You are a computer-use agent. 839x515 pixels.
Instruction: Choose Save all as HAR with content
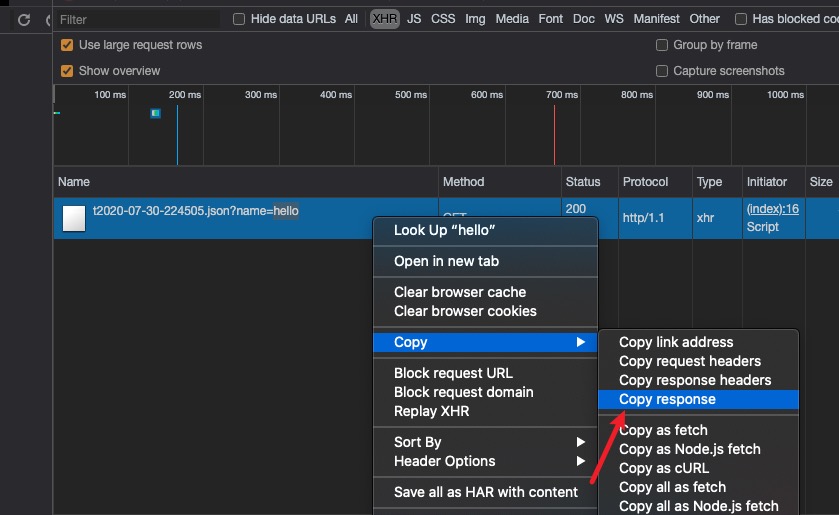coord(485,492)
